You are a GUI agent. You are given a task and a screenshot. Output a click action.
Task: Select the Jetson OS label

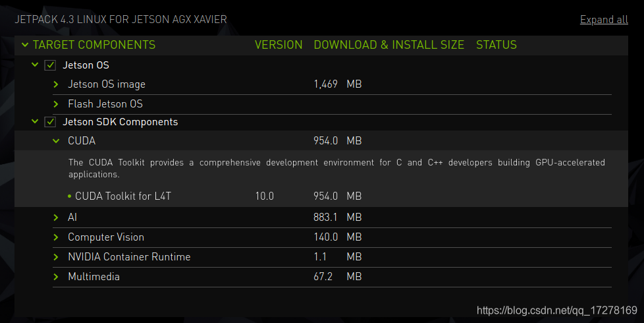86,65
